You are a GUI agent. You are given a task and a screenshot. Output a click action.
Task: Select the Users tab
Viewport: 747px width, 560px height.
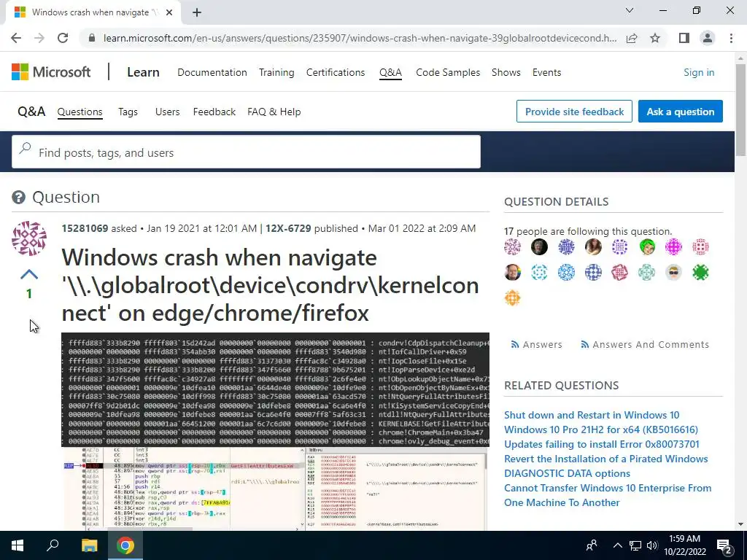[x=167, y=112]
